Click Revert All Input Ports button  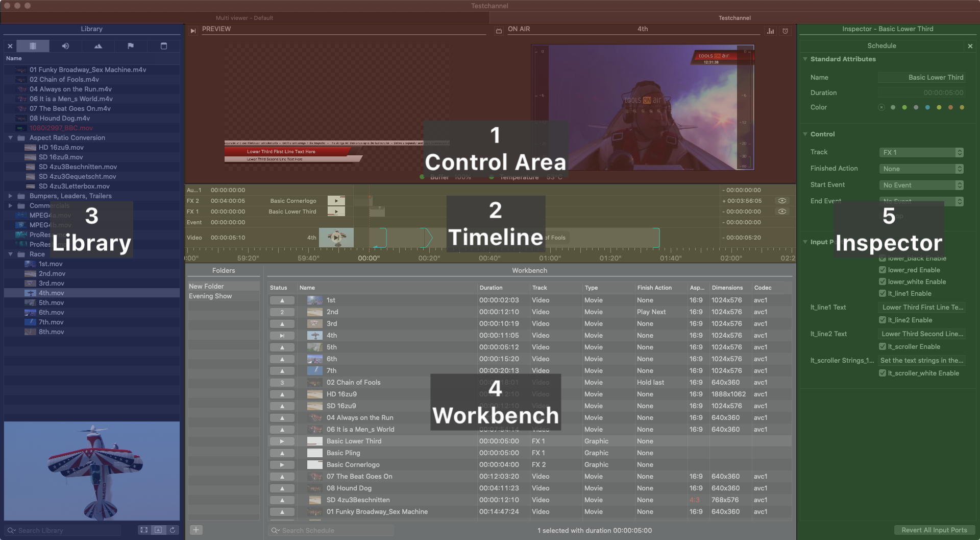934,530
